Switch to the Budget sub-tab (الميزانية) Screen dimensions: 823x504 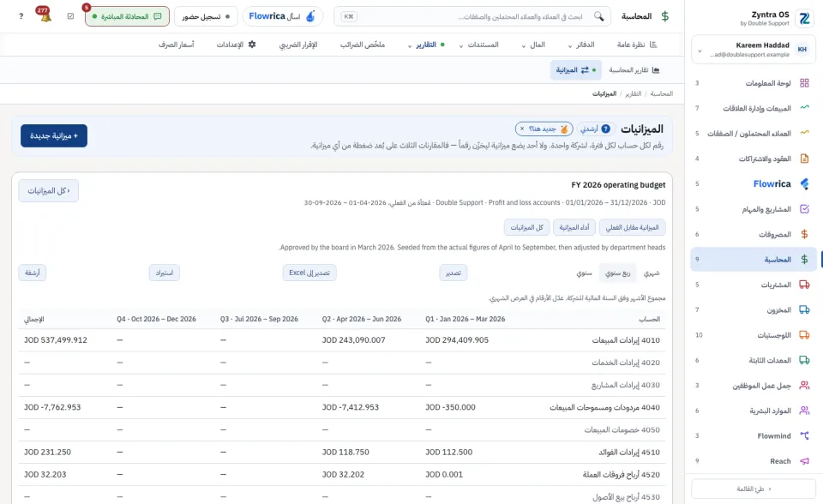(576, 69)
